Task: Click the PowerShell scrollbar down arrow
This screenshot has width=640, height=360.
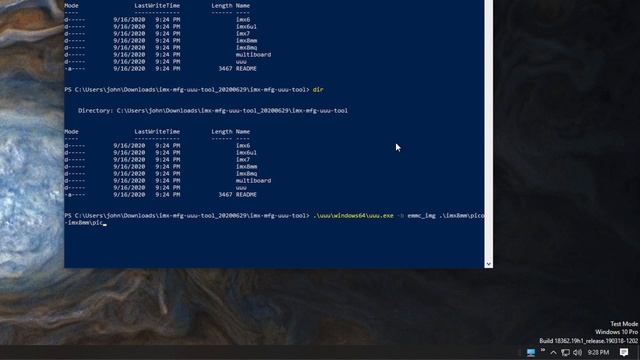Action: tap(489, 264)
